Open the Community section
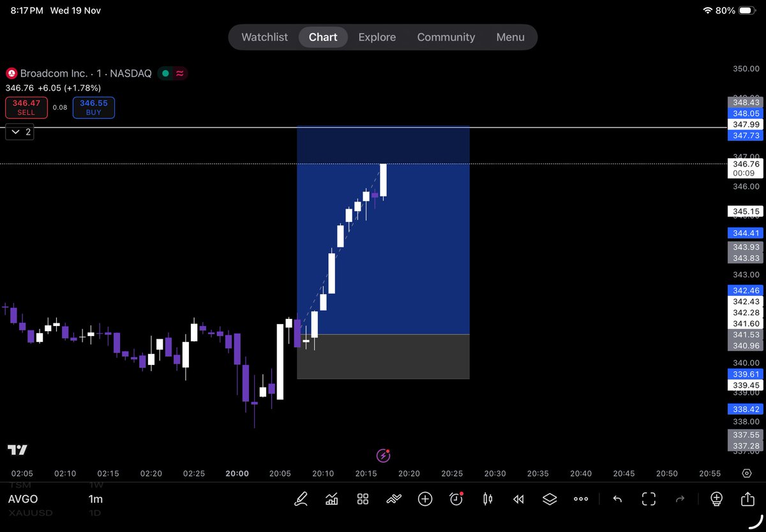This screenshot has height=532, width=766. tap(446, 37)
